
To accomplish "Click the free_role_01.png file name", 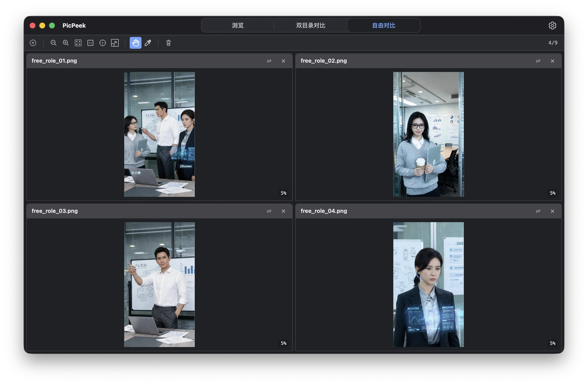I will coord(54,61).
